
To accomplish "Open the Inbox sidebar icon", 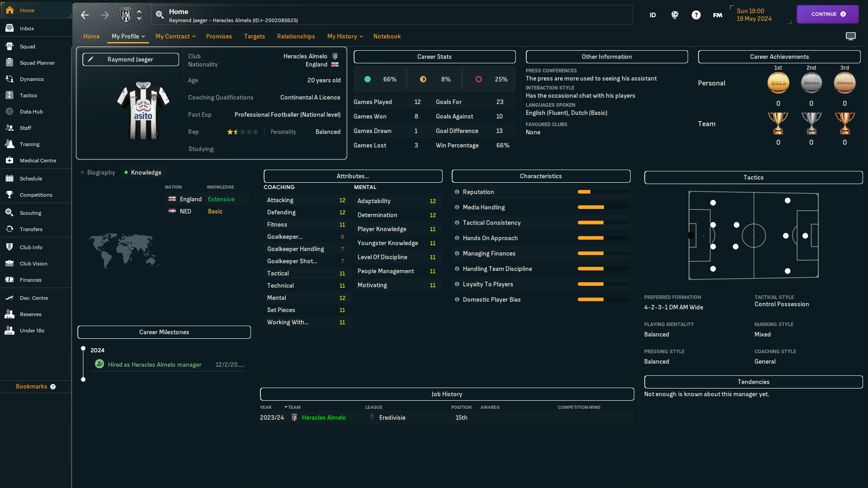I will (x=9, y=28).
